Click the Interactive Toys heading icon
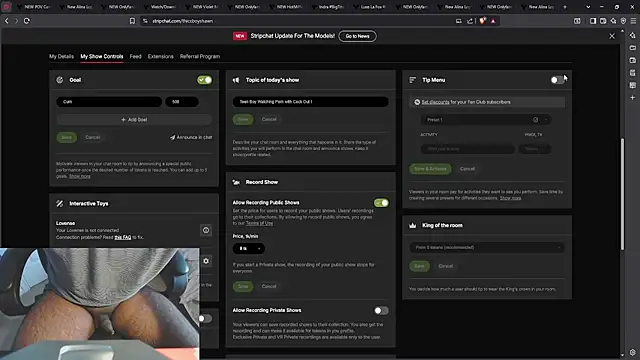The height and width of the screenshot is (360, 640). tap(60, 203)
